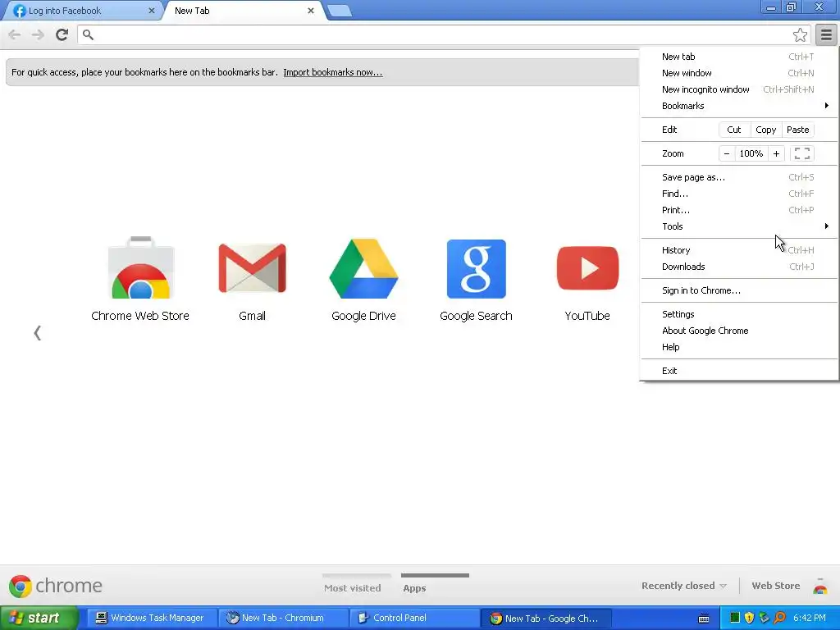Expand the Tools submenu

tap(740, 226)
